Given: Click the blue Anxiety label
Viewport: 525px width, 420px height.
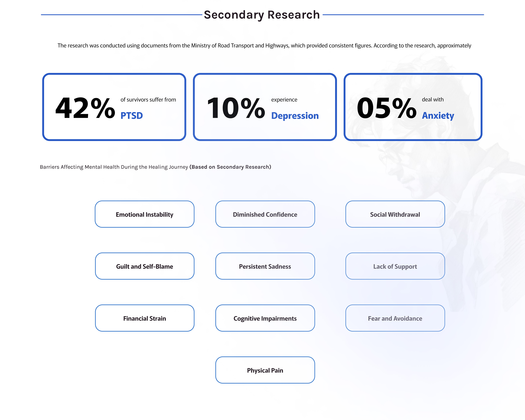Looking at the screenshot, I should pyautogui.click(x=438, y=115).
